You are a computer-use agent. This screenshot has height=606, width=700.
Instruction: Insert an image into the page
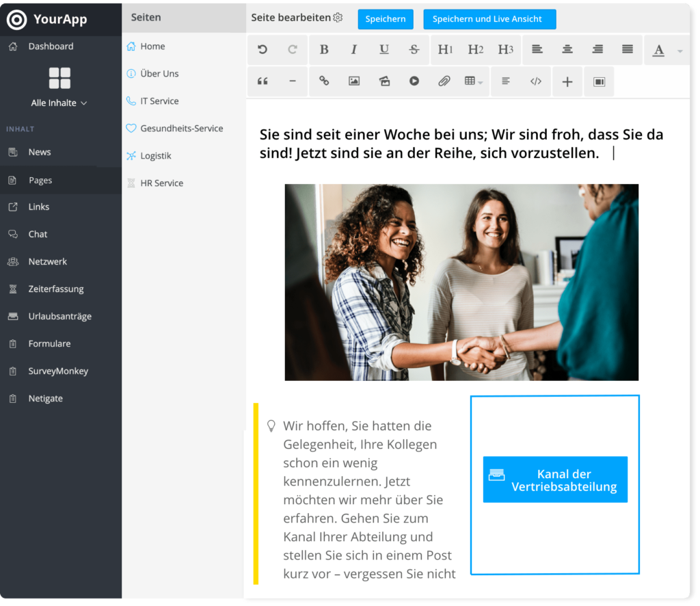353,81
